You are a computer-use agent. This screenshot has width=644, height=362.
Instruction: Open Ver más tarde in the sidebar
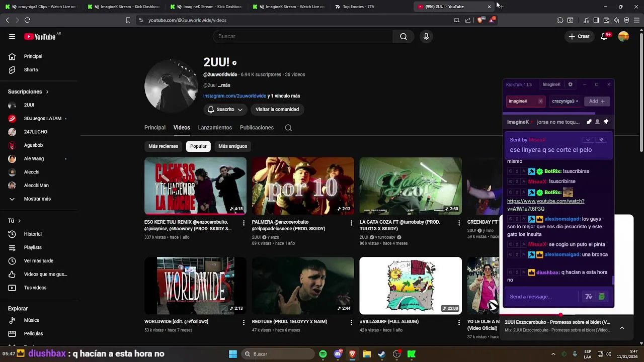coord(38,261)
